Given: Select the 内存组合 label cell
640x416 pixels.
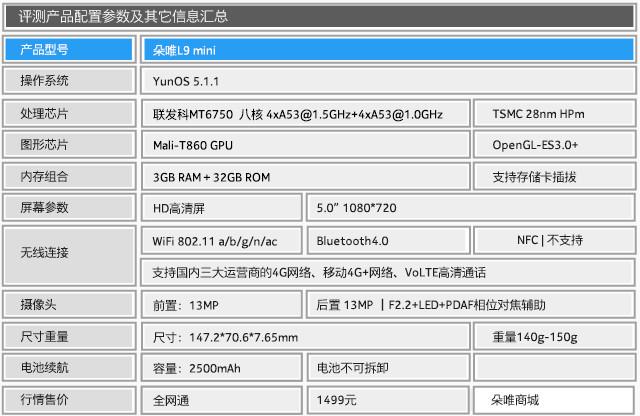Looking at the screenshot, I should 69,176.
